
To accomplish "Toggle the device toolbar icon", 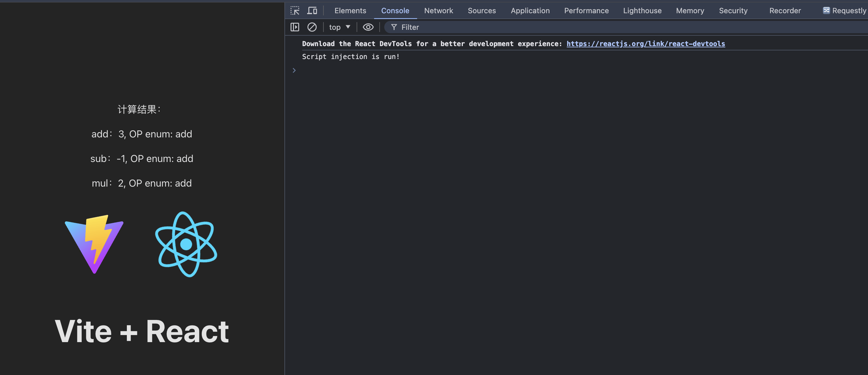I will pyautogui.click(x=312, y=10).
